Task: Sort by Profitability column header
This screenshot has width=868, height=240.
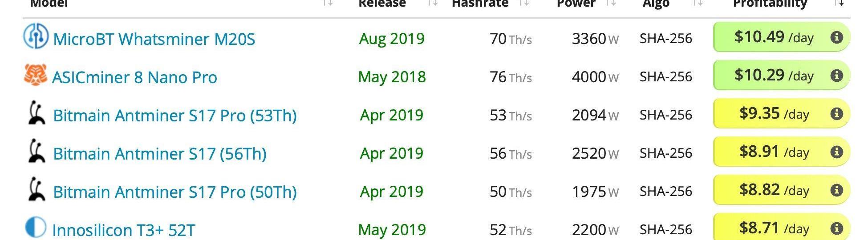Action: 770,4
